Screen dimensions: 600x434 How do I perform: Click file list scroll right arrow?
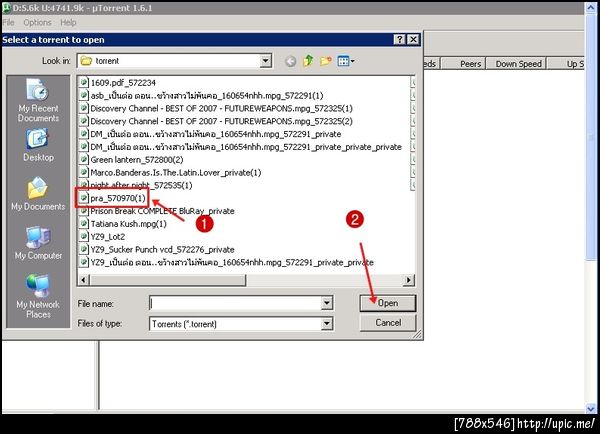coord(409,280)
